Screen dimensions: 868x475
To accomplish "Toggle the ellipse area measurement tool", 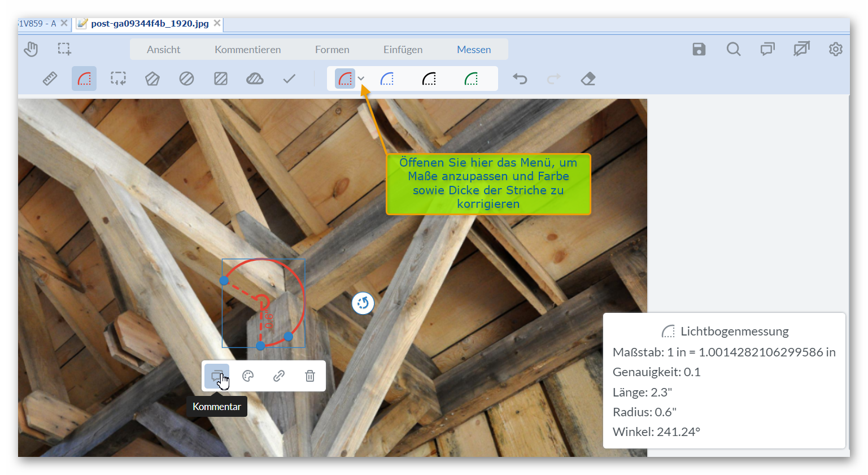I will pos(186,79).
